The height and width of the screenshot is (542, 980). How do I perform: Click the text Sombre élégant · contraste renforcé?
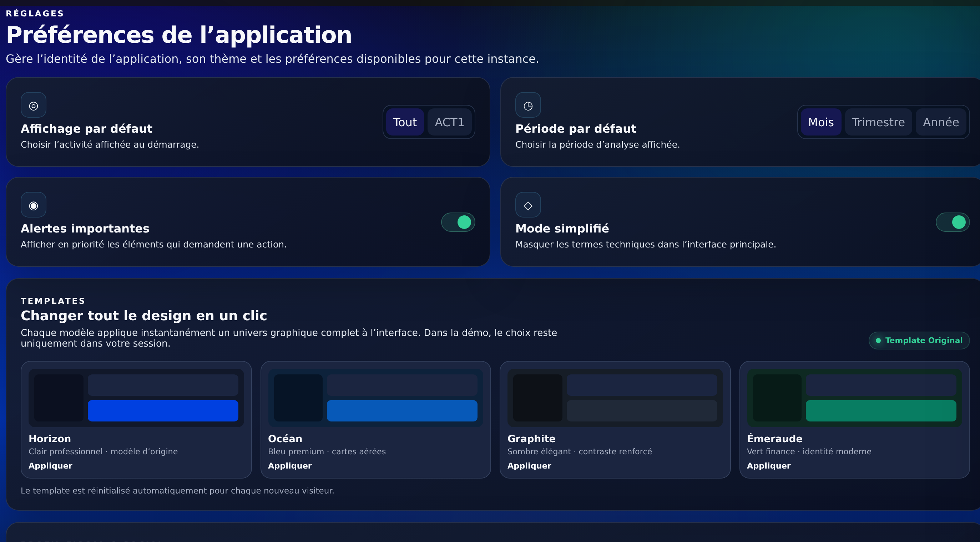[580, 451]
